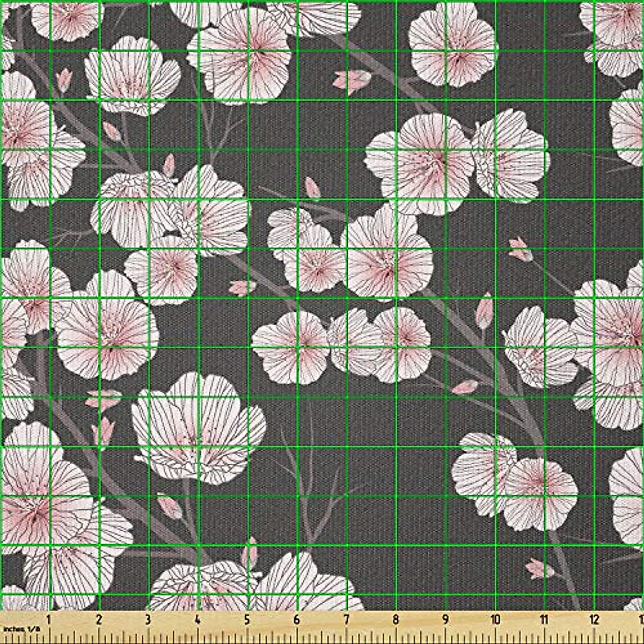Click the number 9 on the ruler
644x644 pixels.
pyautogui.click(x=445, y=619)
